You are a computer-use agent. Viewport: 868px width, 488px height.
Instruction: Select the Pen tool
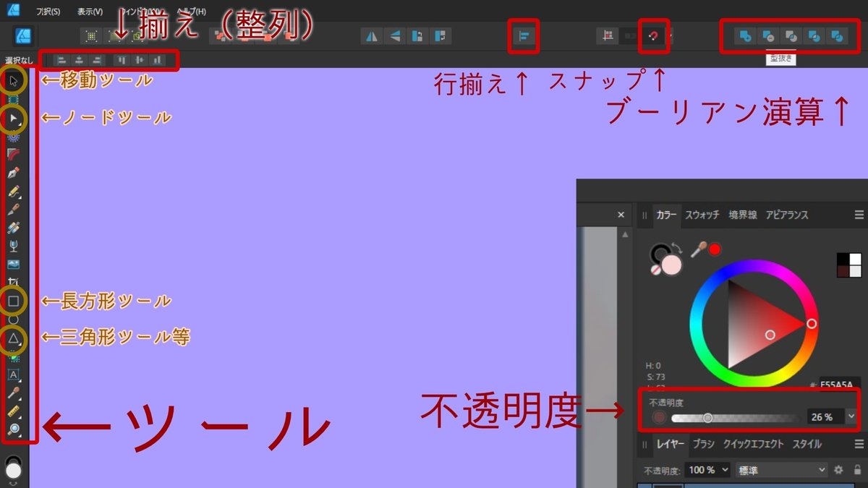[x=13, y=172]
